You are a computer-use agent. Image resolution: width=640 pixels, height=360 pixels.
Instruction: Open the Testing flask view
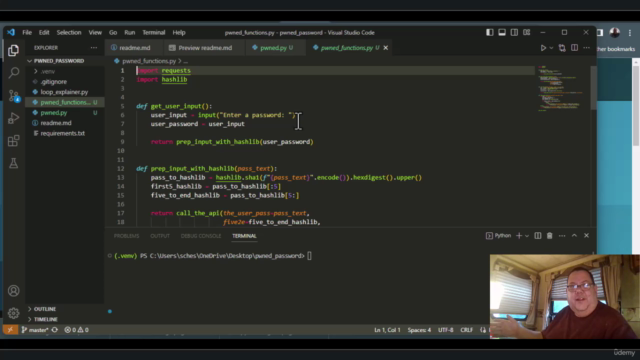coord(13,163)
